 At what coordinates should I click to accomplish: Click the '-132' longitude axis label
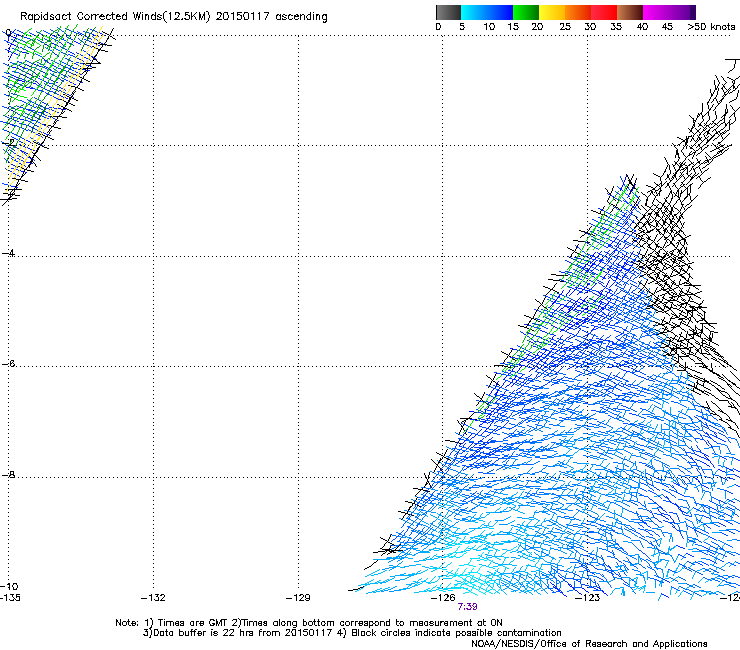(153, 598)
